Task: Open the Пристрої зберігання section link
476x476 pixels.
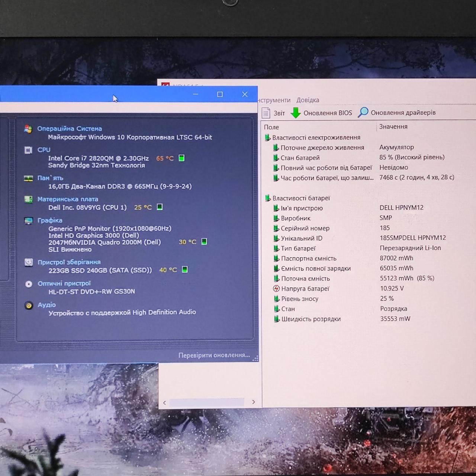Action: [x=69, y=262]
